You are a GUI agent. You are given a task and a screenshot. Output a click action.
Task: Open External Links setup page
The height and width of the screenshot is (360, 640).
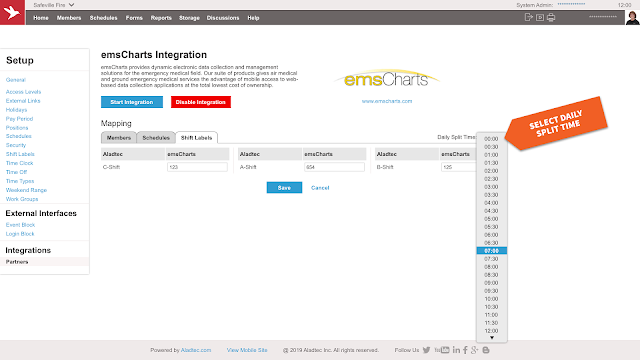click(23, 101)
